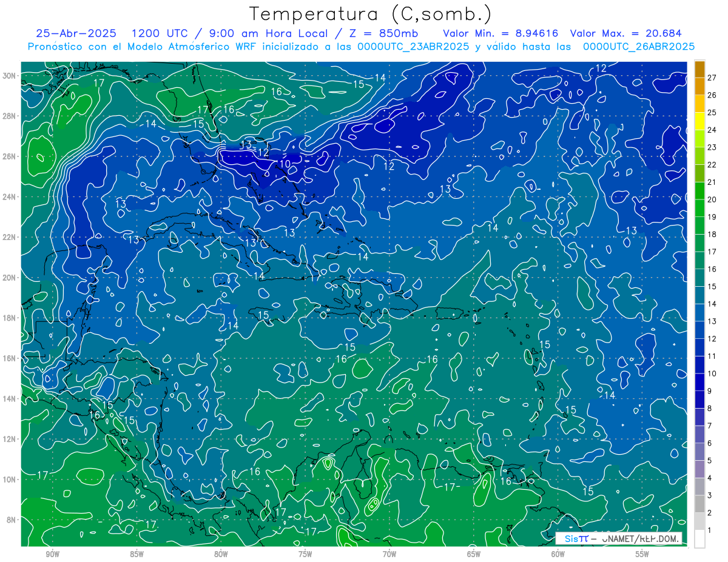Click the color scale label "22"
Viewport: 728px width, 562px height.
click(712, 164)
